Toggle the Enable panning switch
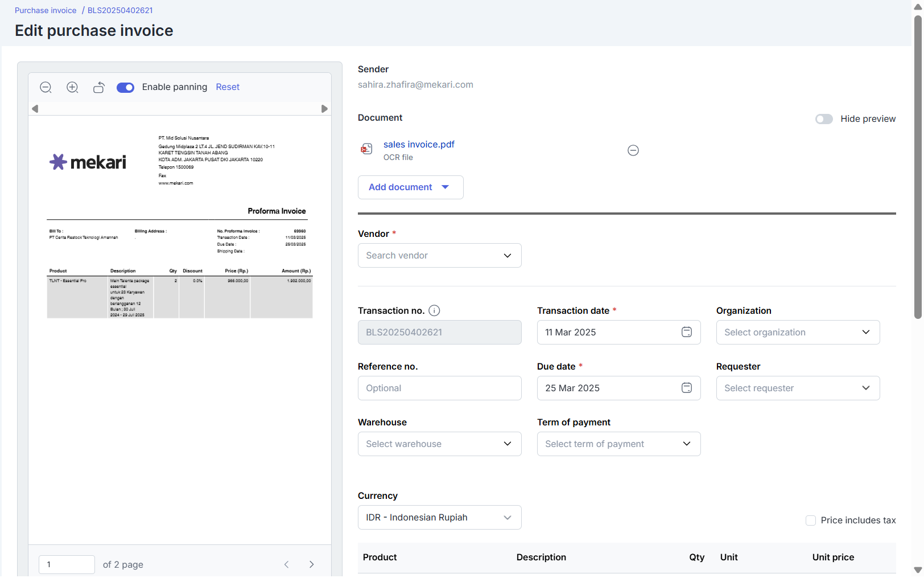Viewport: 924px width, 578px height. [x=125, y=87]
